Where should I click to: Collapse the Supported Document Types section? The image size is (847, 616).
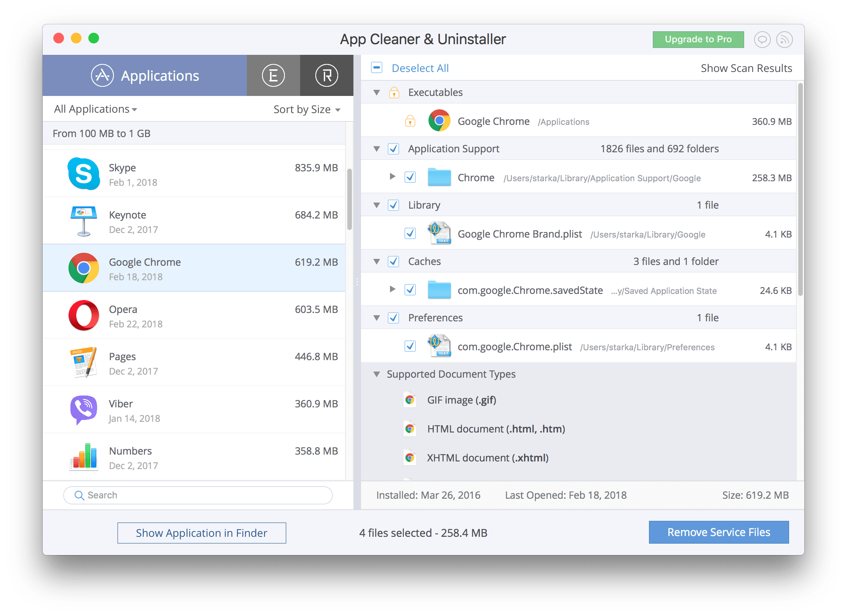(377, 374)
